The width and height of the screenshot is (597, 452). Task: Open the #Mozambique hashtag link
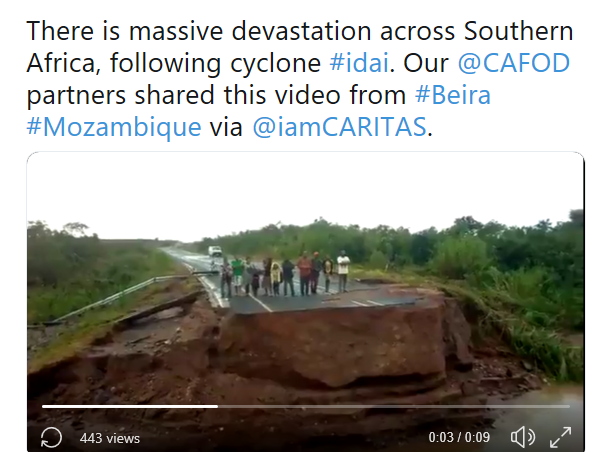point(114,127)
